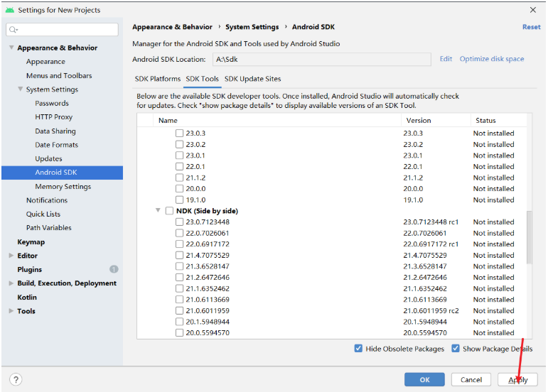Expand the Build, Execution, Deployment arrow
Image resolution: width=548 pixels, height=392 pixels.
(11, 283)
